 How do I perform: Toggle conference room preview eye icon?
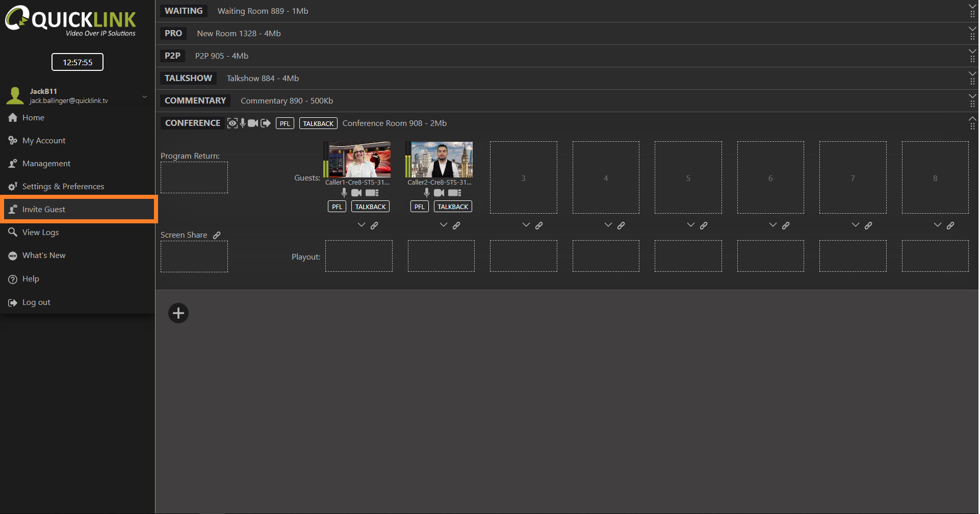point(233,123)
